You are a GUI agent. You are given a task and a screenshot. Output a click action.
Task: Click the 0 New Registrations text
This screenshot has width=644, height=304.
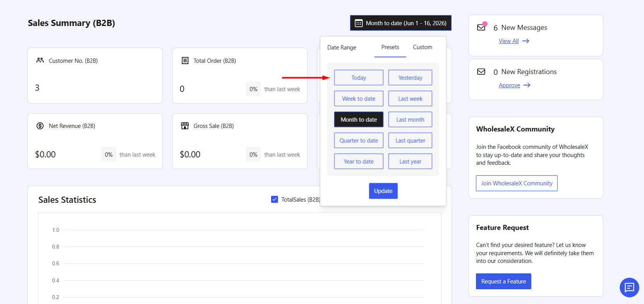525,72
